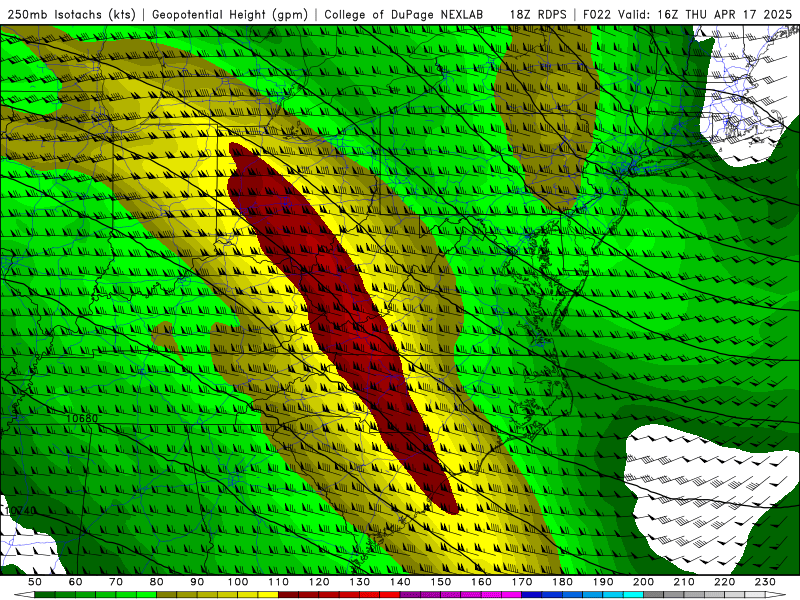Click the 'Valid: 16Z THU APR 17 2025' text
This screenshot has width=800, height=600.
705,14
